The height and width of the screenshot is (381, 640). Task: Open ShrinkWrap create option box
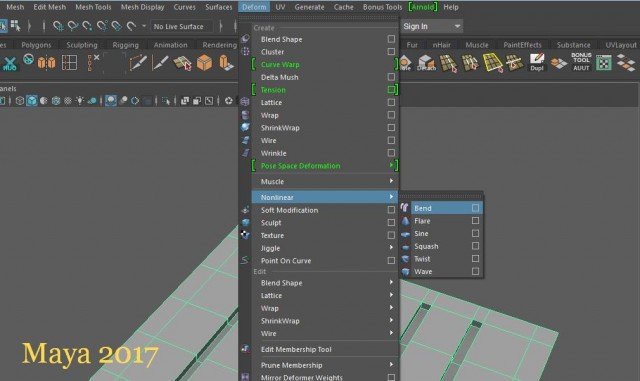tap(391, 127)
